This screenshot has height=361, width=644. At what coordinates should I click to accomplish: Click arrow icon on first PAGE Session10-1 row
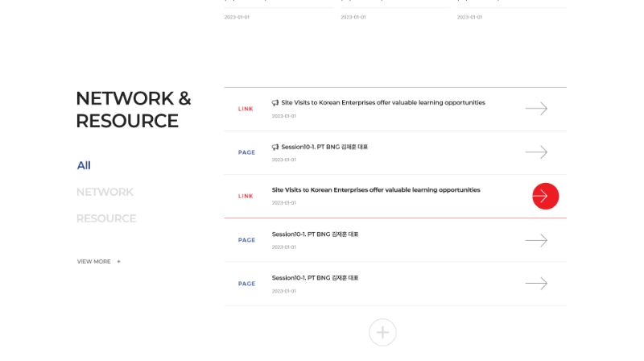tap(536, 152)
